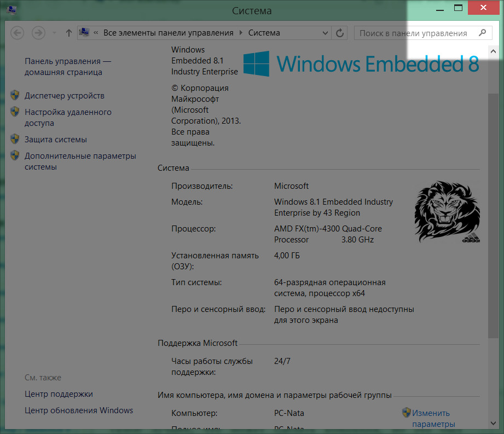Click shield icon beside 'Дополнительные параметры системы'
The height and width of the screenshot is (434, 504).
click(15, 155)
